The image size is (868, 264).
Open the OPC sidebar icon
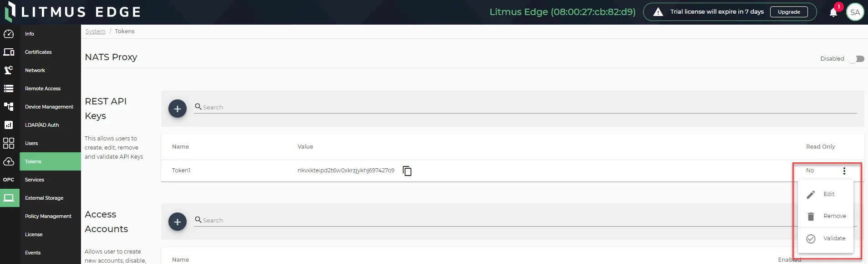[x=9, y=180]
